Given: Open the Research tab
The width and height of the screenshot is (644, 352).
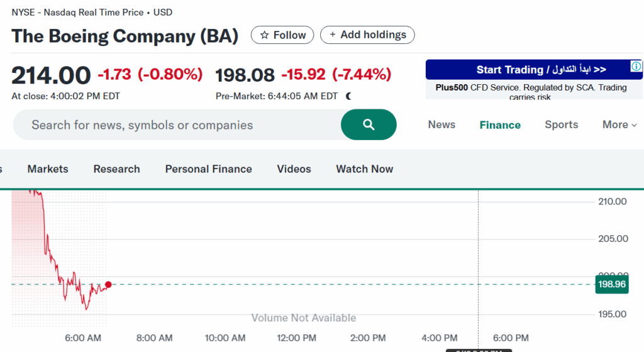Looking at the screenshot, I should (x=116, y=169).
